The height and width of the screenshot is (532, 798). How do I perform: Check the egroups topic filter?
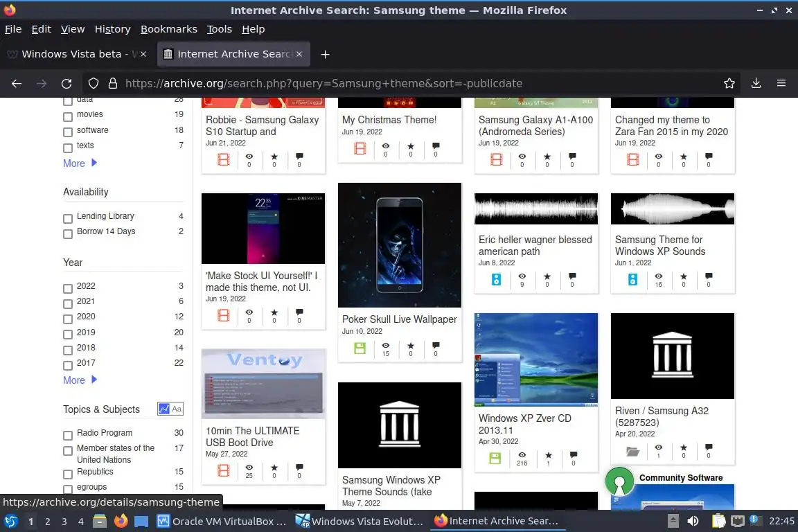(68, 490)
